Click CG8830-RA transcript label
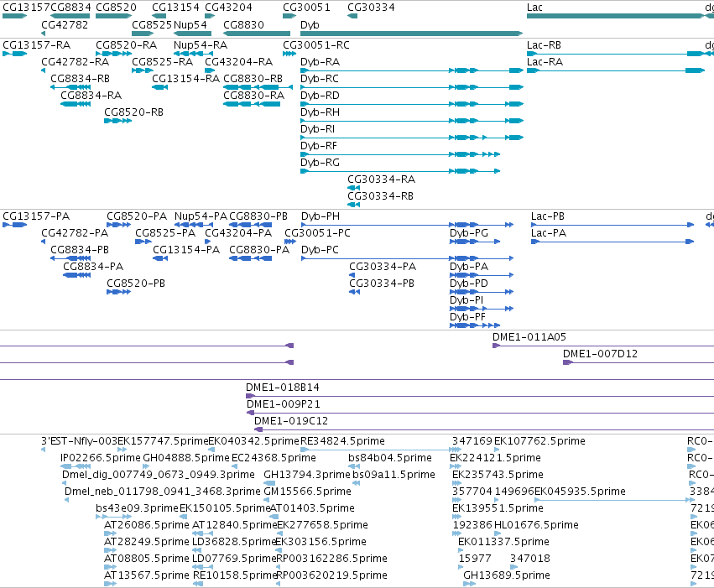Viewport: 714px width, 588px height. click(x=253, y=95)
